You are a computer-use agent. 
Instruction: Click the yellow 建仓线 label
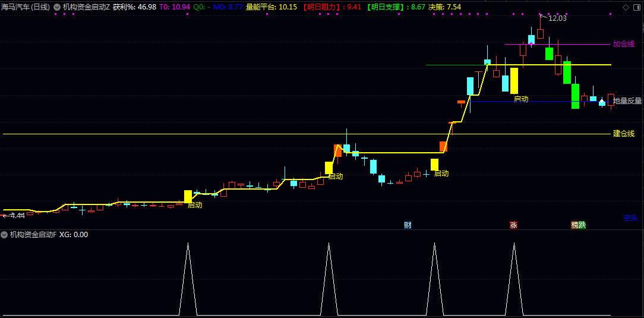(624, 134)
